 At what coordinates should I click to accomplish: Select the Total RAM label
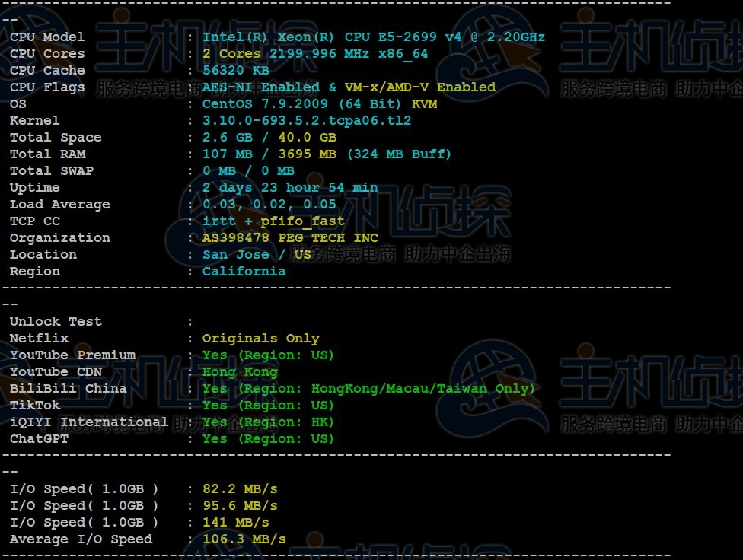coord(47,154)
